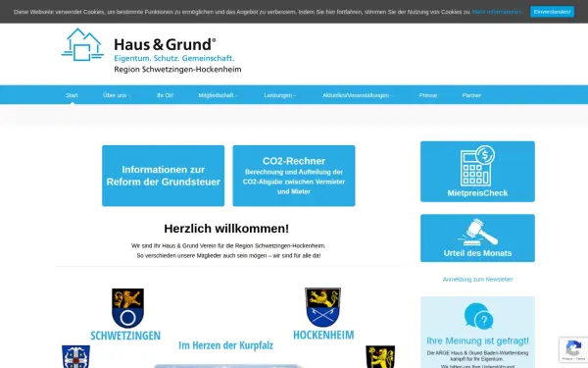Open the MietpreisCheck calculator icon
This screenshot has height=368, width=588.
pyautogui.click(x=477, y=166)
